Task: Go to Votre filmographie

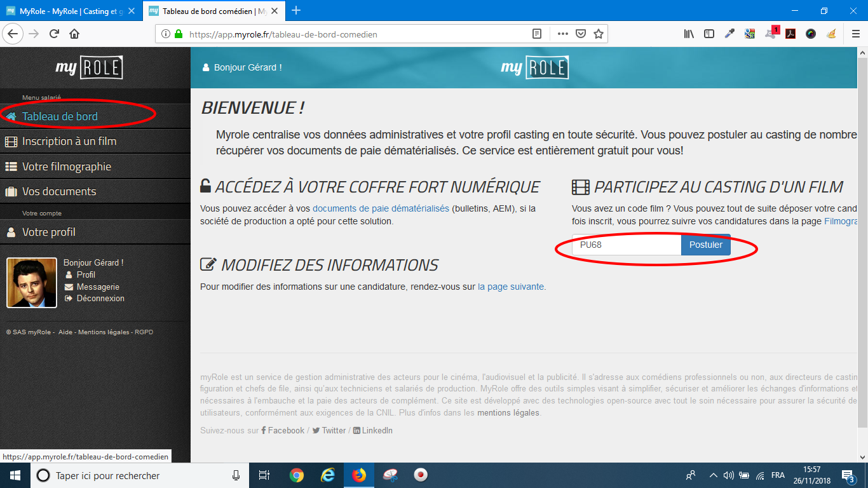Action: point(95,166)
